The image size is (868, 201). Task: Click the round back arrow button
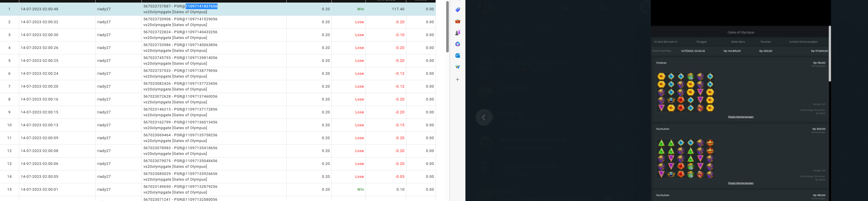pos(483,117)
